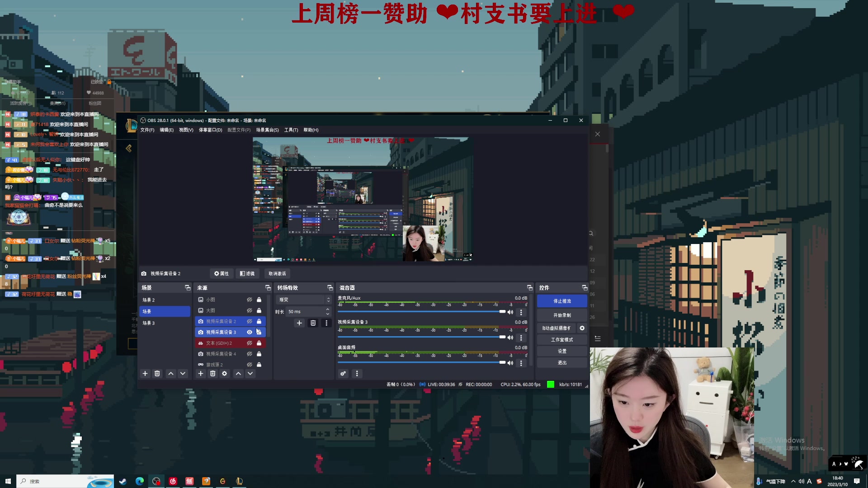868x488 pixels.
Task: Collapse the side panel with double-chevron arrow
Action: (x=129, y=148)
